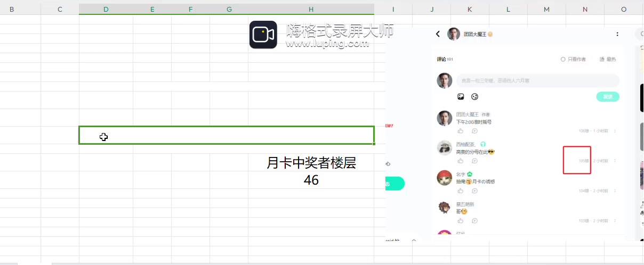Screen dimensions: 644x265
Task: Click the back arrow in the post header
Action: click(x=438, y=34)
